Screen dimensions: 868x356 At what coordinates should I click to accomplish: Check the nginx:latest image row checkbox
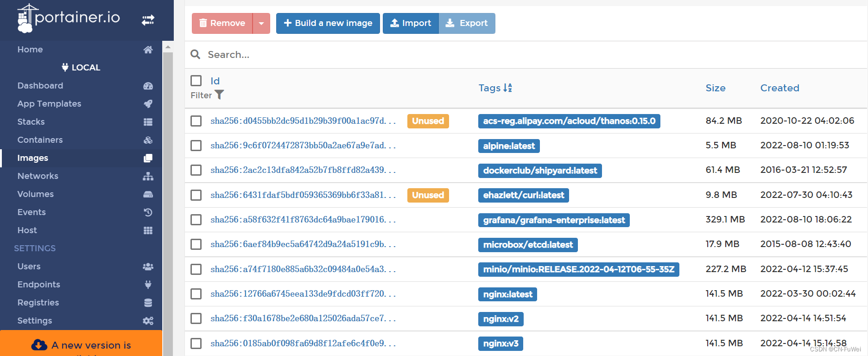(196, 294)
